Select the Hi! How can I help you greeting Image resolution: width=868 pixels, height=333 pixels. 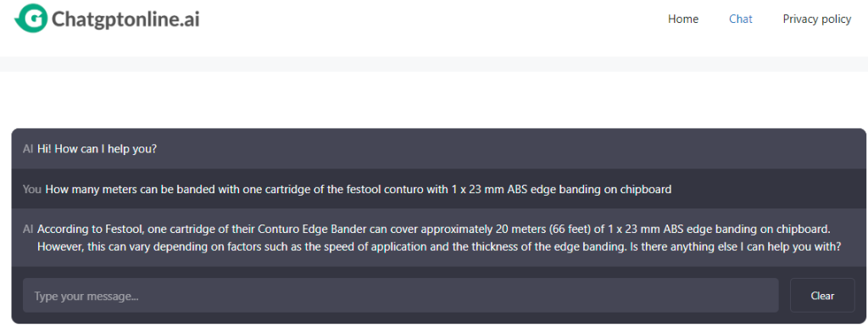click(97, 149)
